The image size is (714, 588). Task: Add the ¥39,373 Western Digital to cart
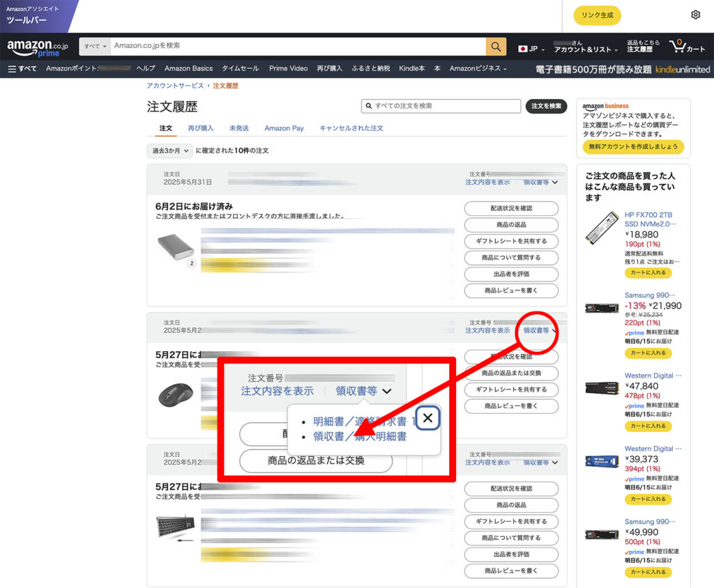[648, 500]
